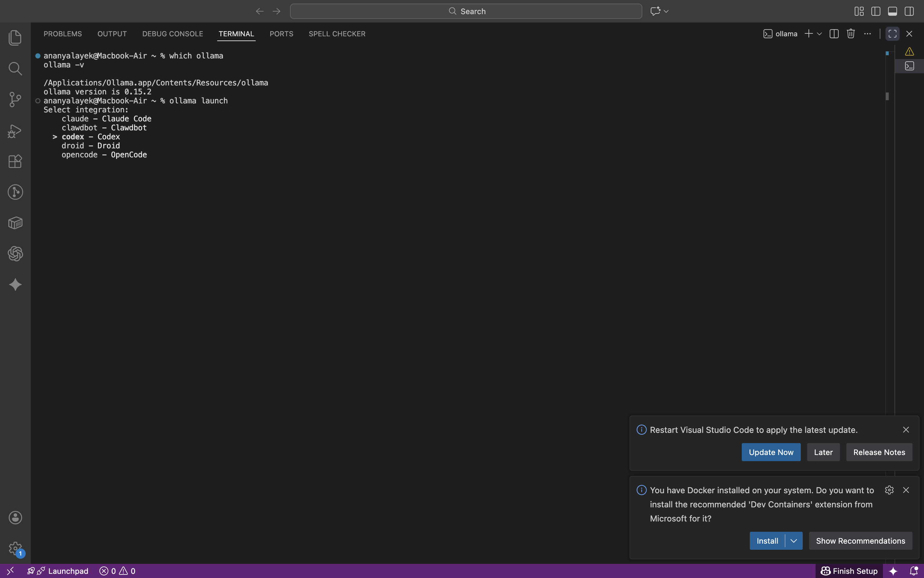
Task: Click Later on update notification
Action: (823, 452)
